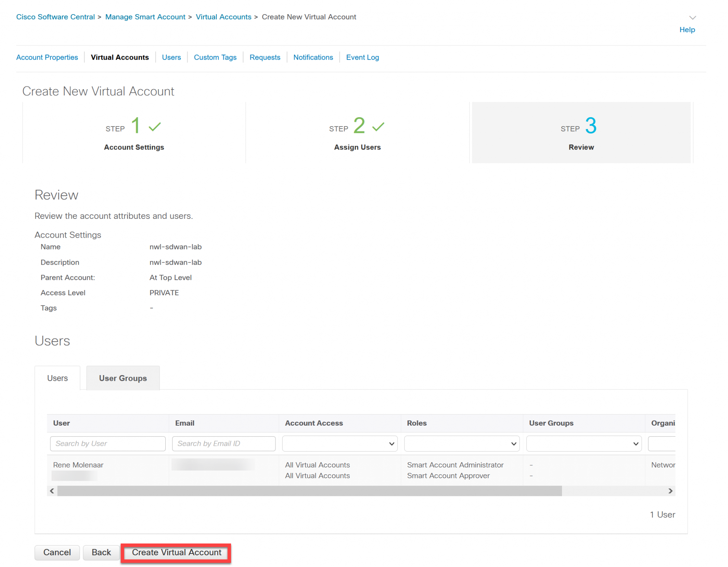Open the Account Properties navigation tab
Screen dimensions: 728x567
[47, 57]
